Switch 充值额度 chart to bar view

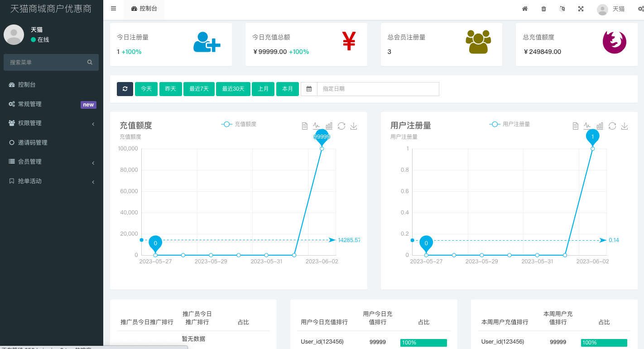(x=329, y=126)
